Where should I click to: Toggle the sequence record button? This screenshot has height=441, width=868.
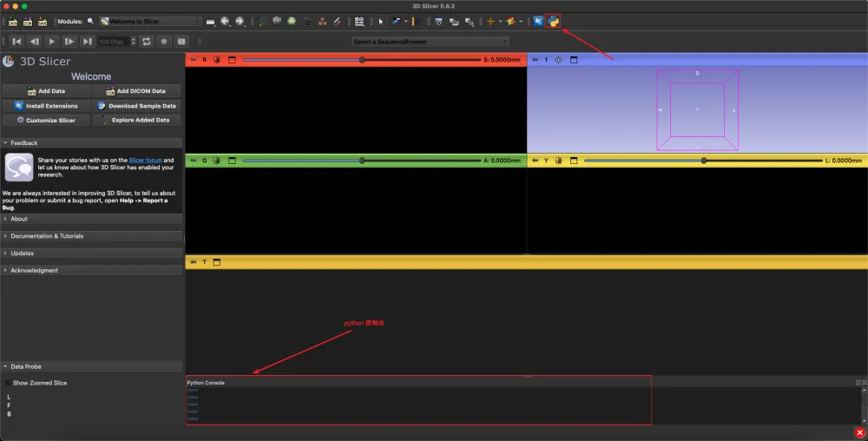click(163, 41)
